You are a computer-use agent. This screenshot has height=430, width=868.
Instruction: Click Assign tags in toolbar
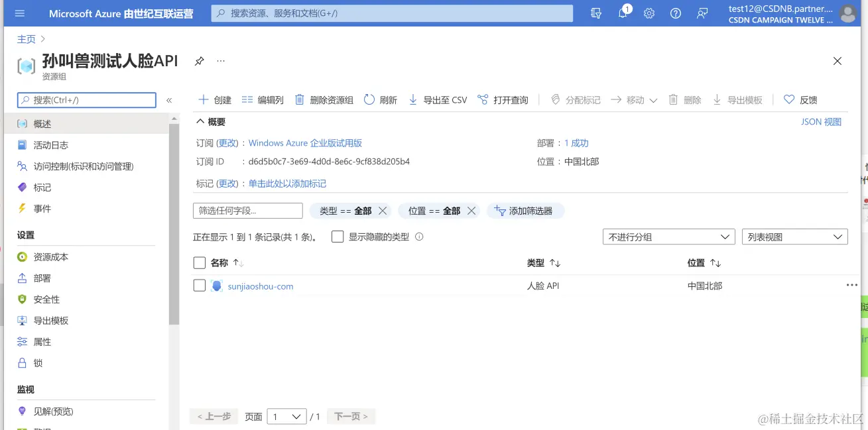[x=576, y=100]
